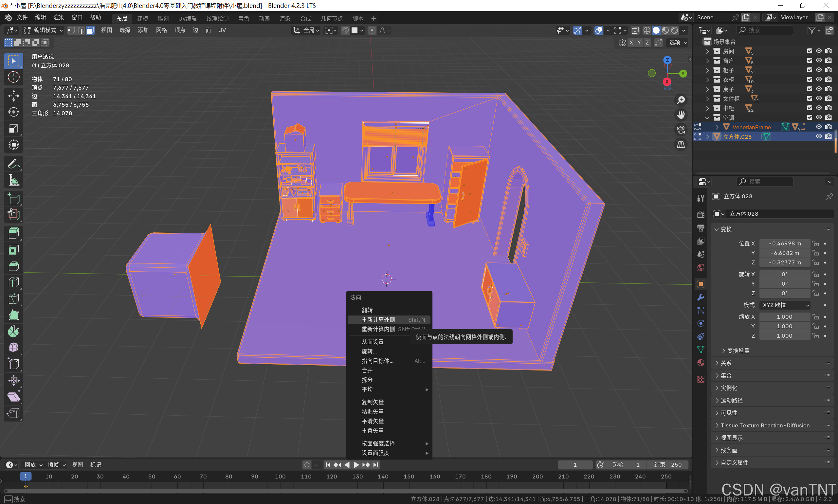
Task: Hide the 立方体.028 object in outliner
Action: pyautogui.click(x=819, y=136)
